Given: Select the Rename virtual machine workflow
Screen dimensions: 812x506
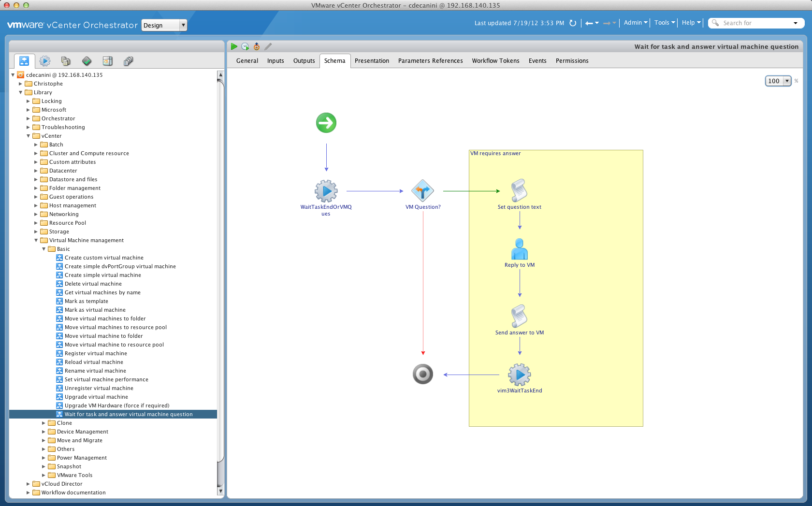Looking at the screenshot, I should tap(95, 371).
